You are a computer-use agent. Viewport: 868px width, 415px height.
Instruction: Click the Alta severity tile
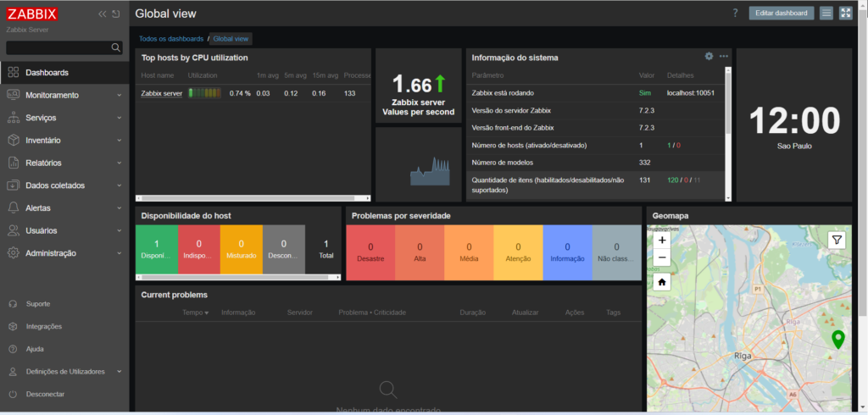click(x=420, y=252)
